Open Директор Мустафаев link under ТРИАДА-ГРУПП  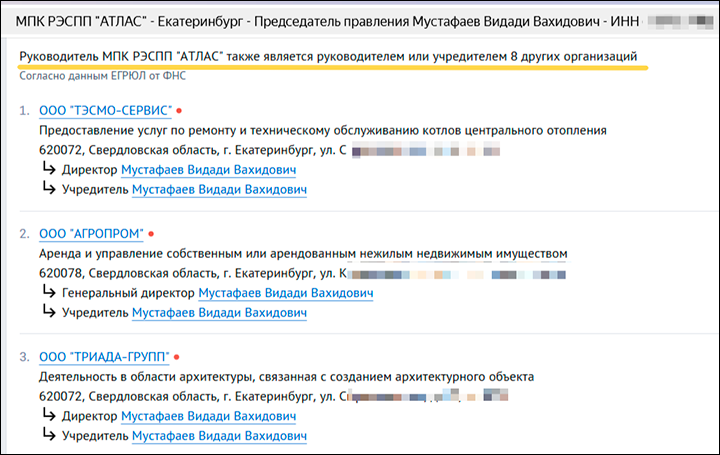click(x=208, y=416)
